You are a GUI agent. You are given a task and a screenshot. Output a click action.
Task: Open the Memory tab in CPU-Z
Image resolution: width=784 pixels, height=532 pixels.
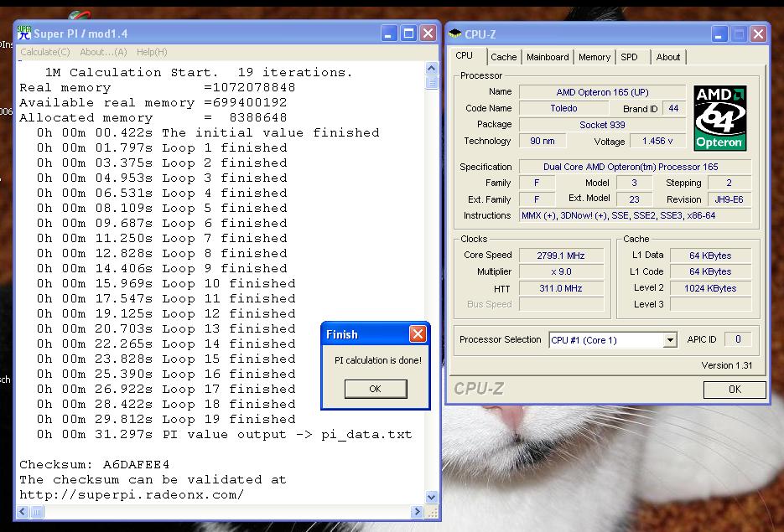[x=594, y=57]
